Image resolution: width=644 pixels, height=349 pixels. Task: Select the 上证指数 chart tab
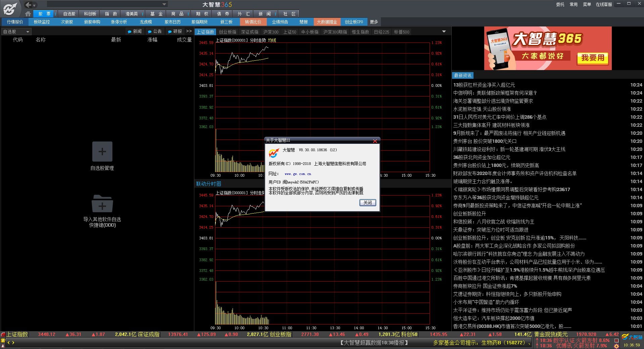(x=205, y=32)
